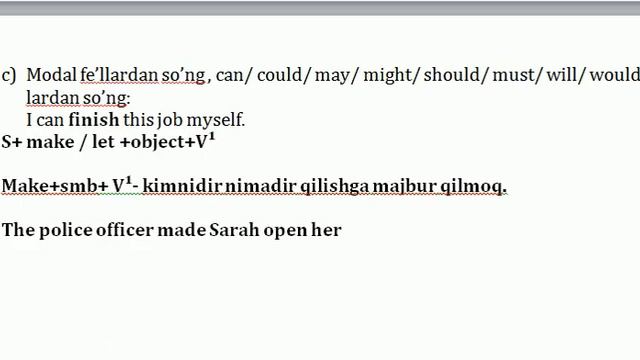
Task: Click the word 'myself.' in example sentence
Action: pos(216,120)
